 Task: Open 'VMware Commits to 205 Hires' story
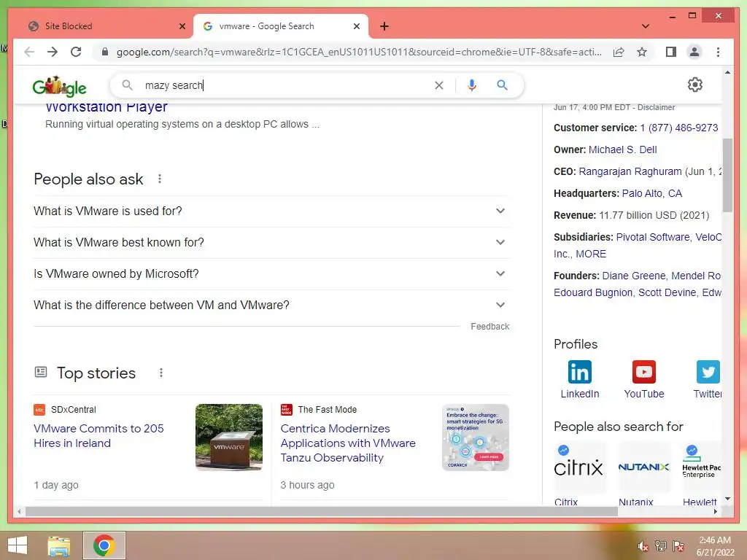coord(98,436)
